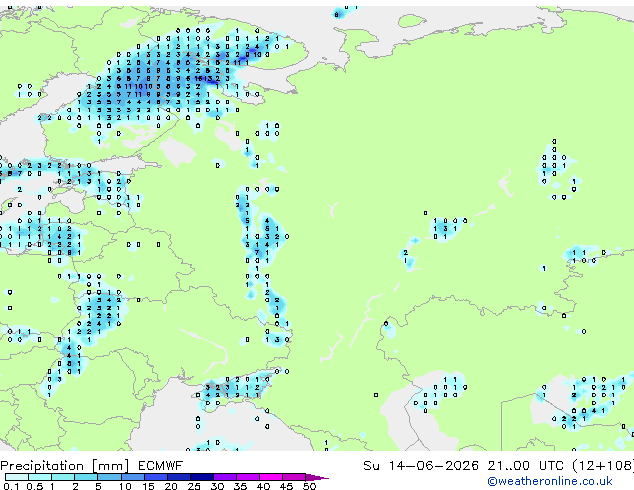Click the date '14-06-2026' text

(x=434, y=466)
